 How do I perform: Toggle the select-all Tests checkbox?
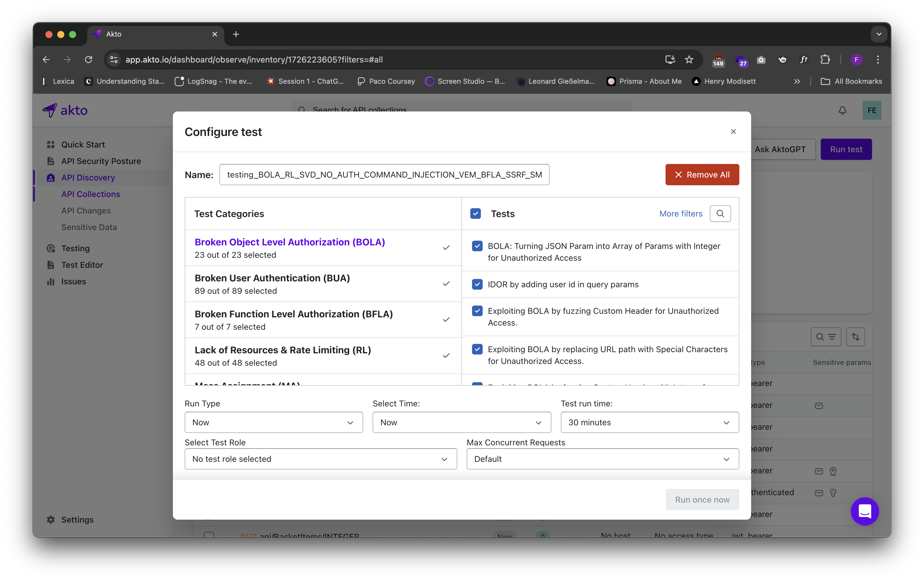coord(475,214)
